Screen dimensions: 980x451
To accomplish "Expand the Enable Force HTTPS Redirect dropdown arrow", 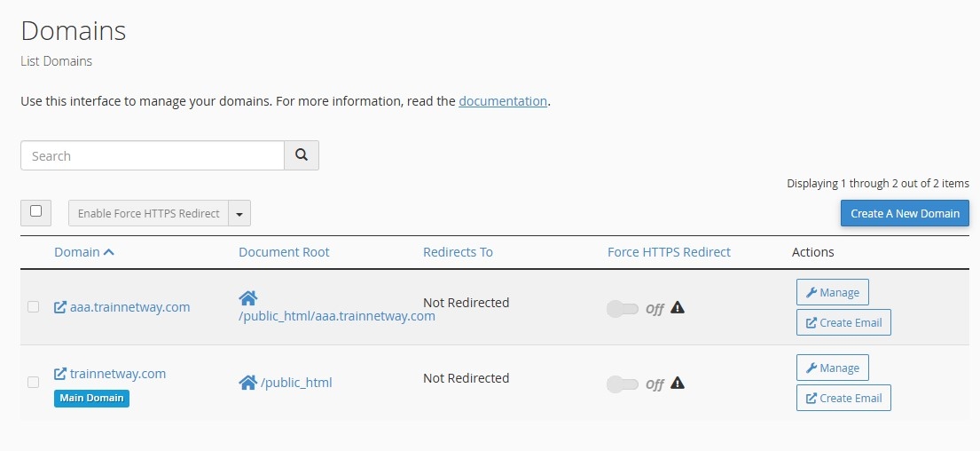I will [x=239, y=213].
